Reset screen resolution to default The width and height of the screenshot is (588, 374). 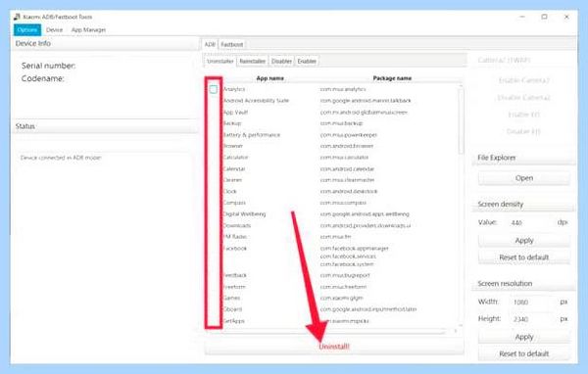(524, 353)
